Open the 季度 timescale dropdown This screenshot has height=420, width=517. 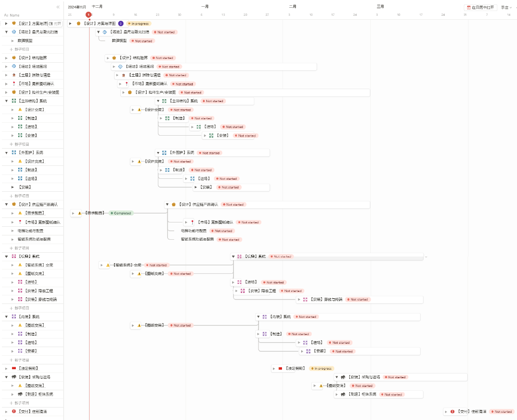click(506, 7)
